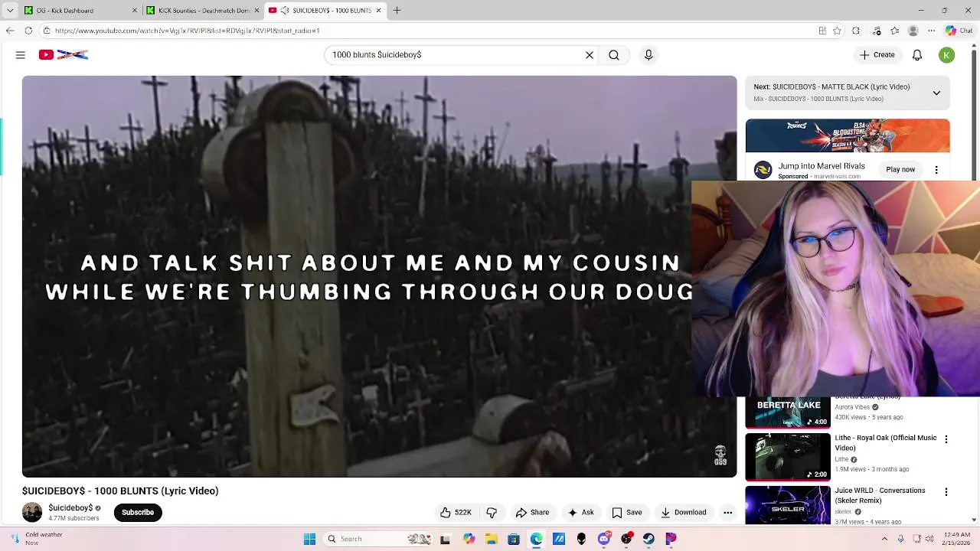The width and height of the screenshot is (980, 551).
Task: Open the green K account avatar menu
Action: (x=947, y=55)
